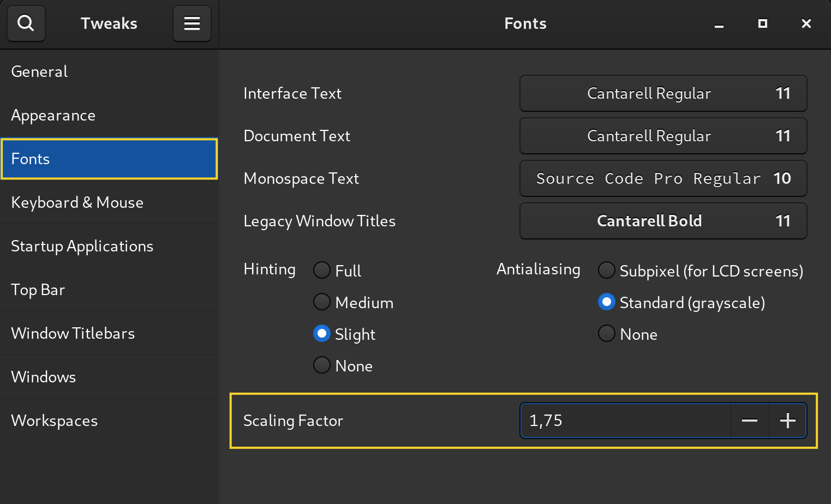Click the search magnifier icon
Image resolution: width=831 pixels, height=504 pixels.
[x=26, y=23]
